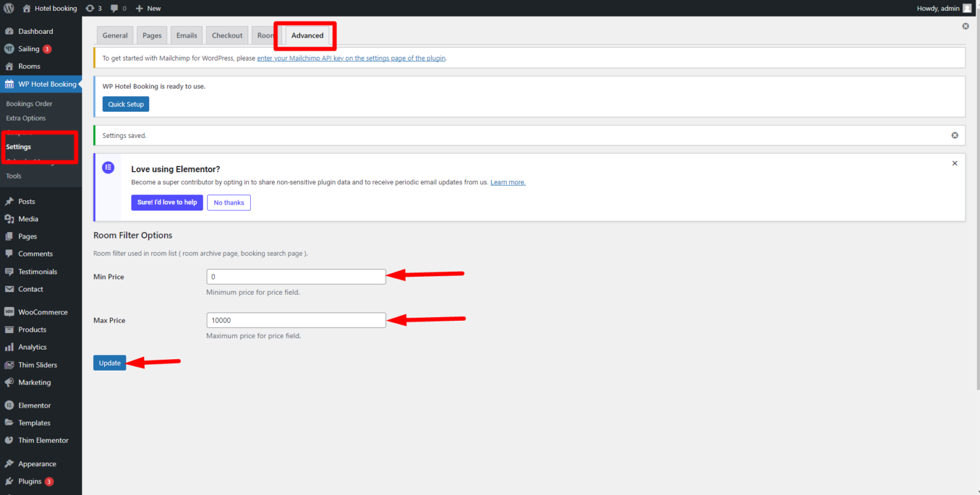This screenshot has height=495, width=980.
Task: Open the Media library menu
Action: coord(28,219)
